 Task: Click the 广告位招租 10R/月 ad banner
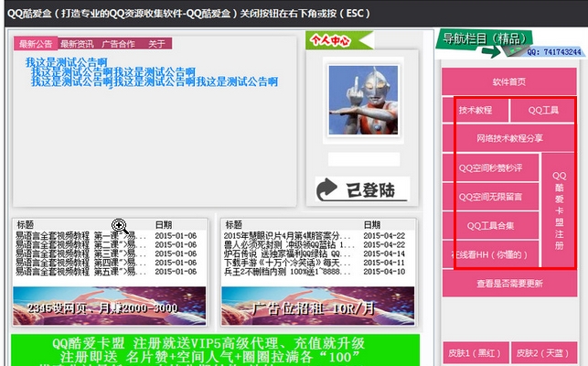click(318, 306)
